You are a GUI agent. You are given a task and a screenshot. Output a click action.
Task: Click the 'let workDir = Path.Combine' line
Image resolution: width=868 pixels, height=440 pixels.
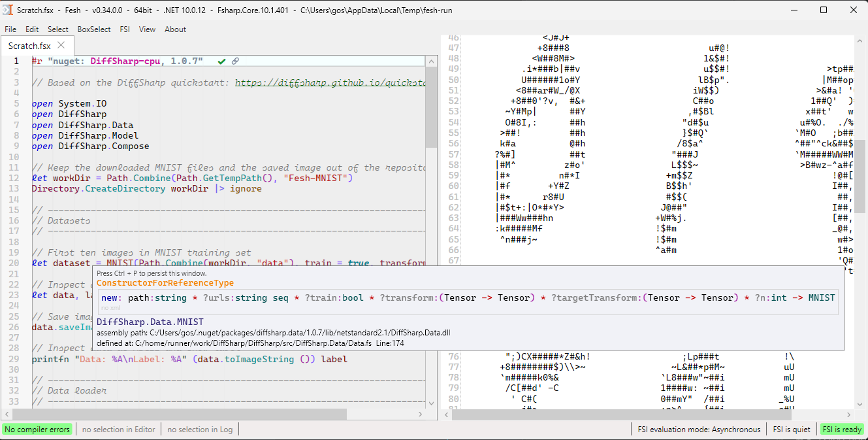point(193,178)
